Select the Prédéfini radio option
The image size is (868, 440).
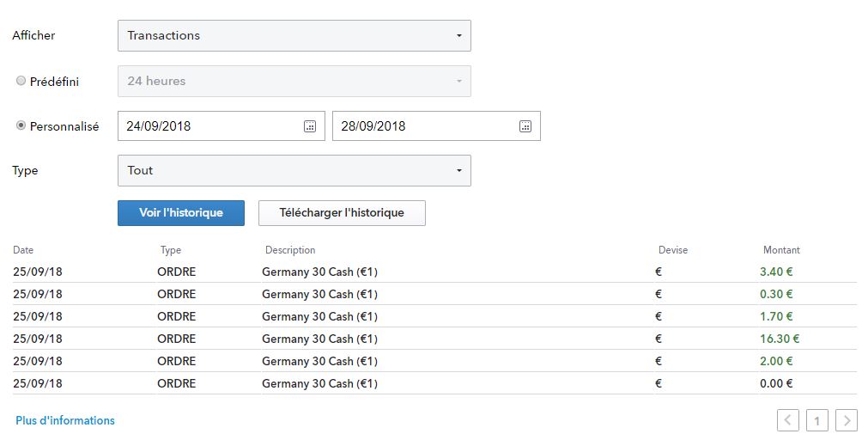[x=21, y=81]
